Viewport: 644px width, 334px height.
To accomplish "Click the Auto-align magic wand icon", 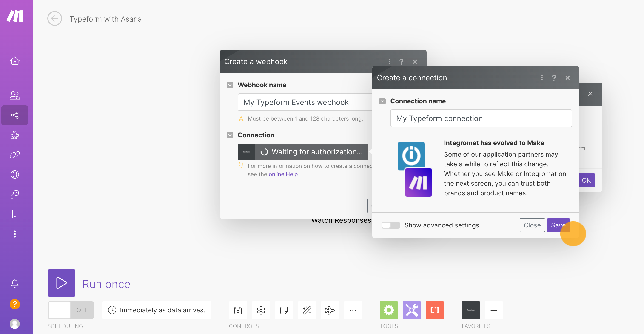I will pyautogui.click(x=307, y=310).
